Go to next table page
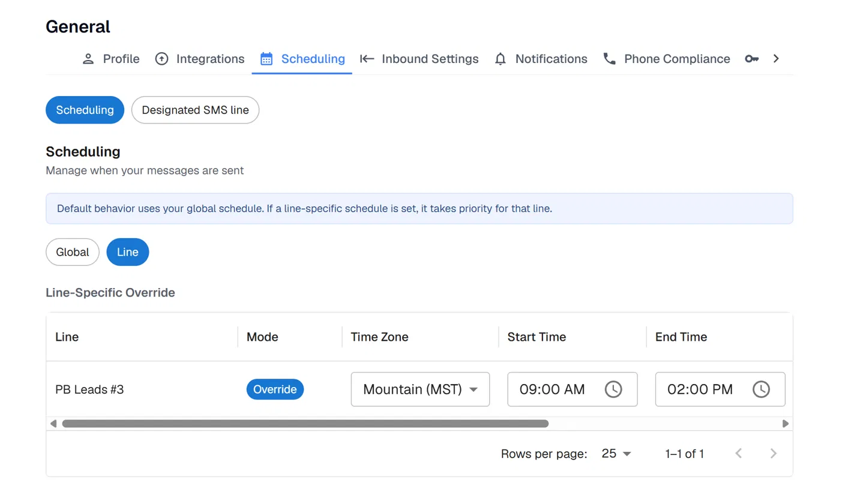The image size is (860, 504). tap(774, 454)
